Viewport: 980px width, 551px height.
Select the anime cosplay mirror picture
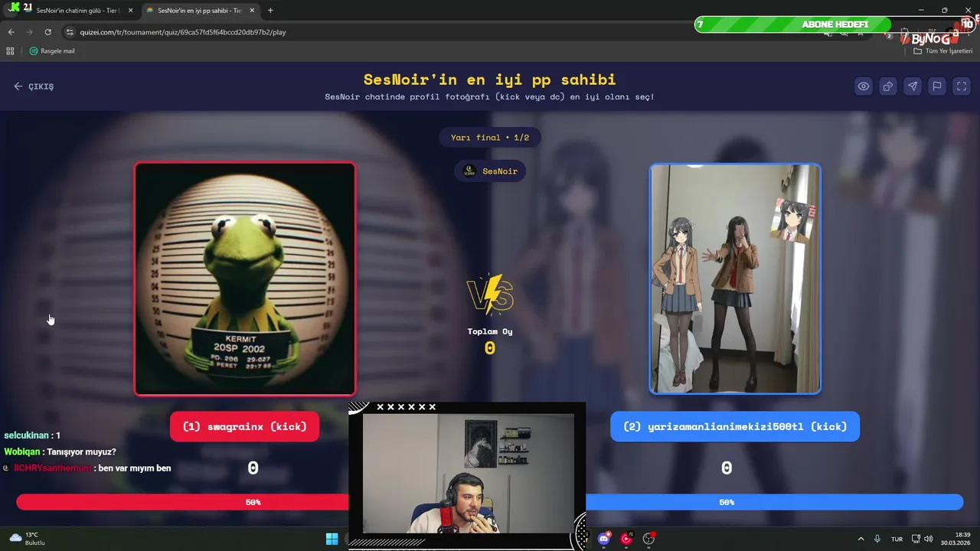pos(735,279)
